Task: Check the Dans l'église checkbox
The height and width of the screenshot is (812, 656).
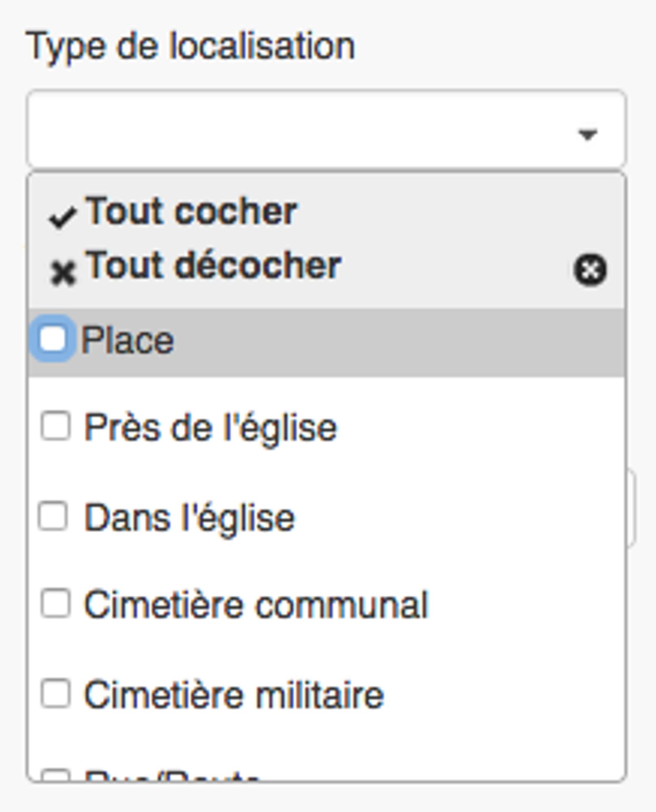Action: coord(53,516)
